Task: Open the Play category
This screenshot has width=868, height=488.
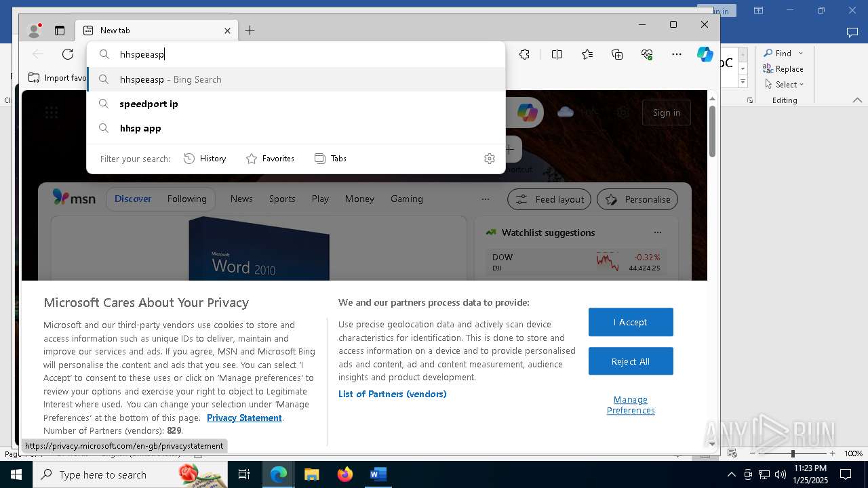Action: coord(320,199)
